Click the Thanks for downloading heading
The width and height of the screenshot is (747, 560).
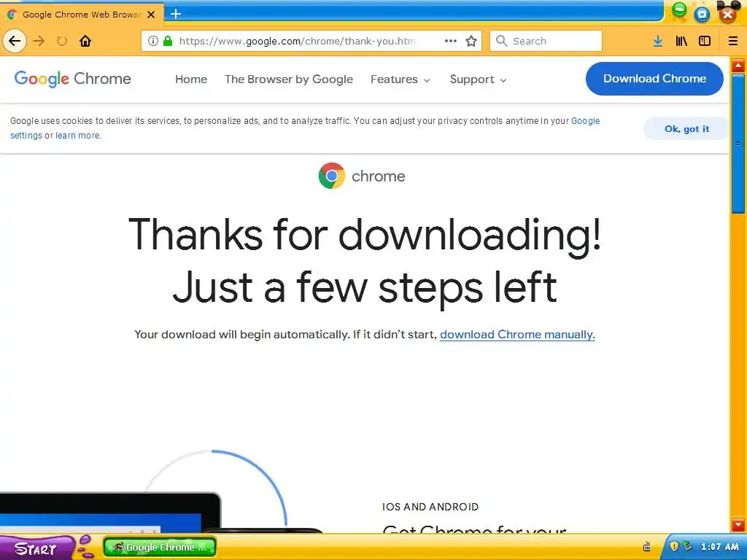[365, 261]
